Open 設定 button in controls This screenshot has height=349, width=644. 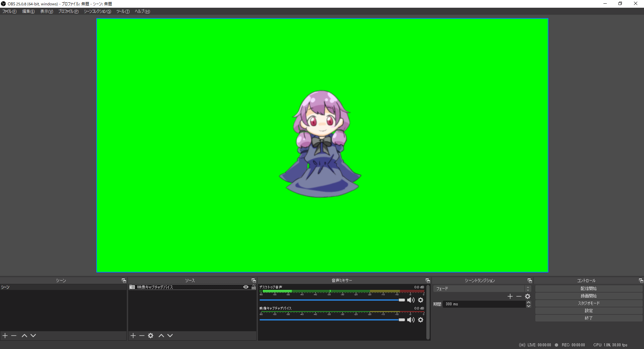tap(589, 311)
